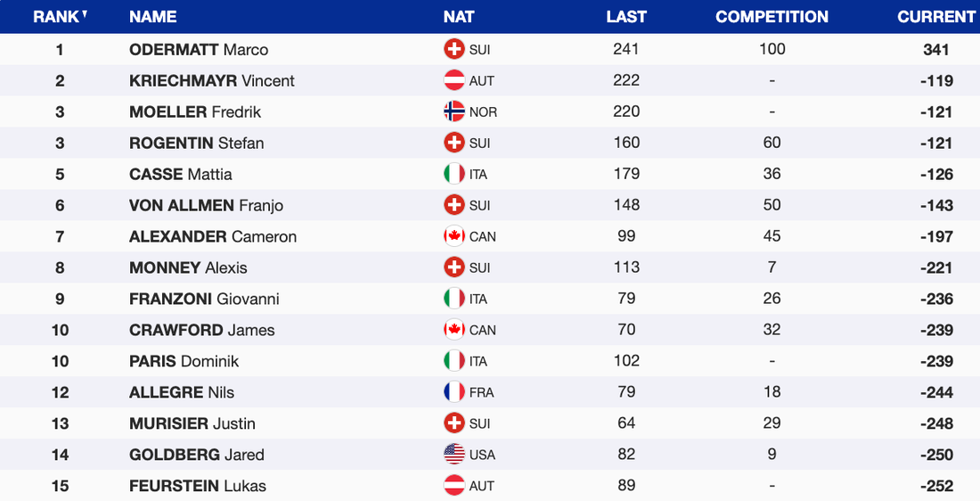This screenshot has width=980, height=501.
Task: Open VON ALLMEN Franjo athlete link
Action: pos(206,206)
